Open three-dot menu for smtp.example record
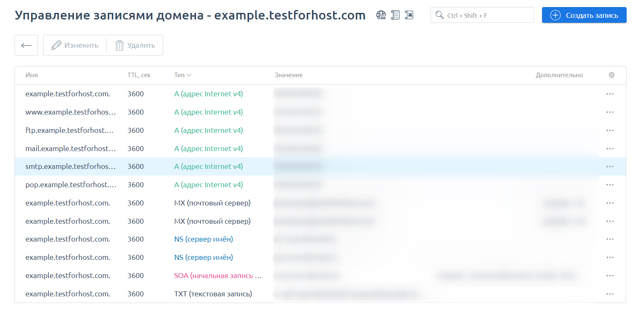This screenshot has height=320, width=644. point(610,166)
